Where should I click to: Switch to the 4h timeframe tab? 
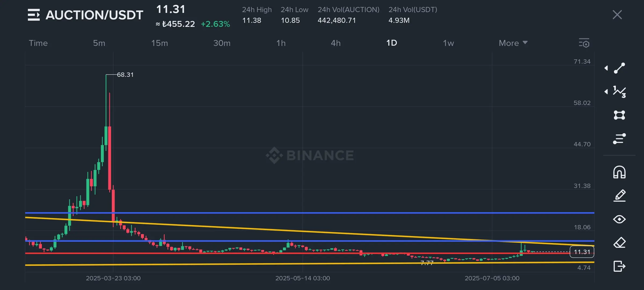335,43
